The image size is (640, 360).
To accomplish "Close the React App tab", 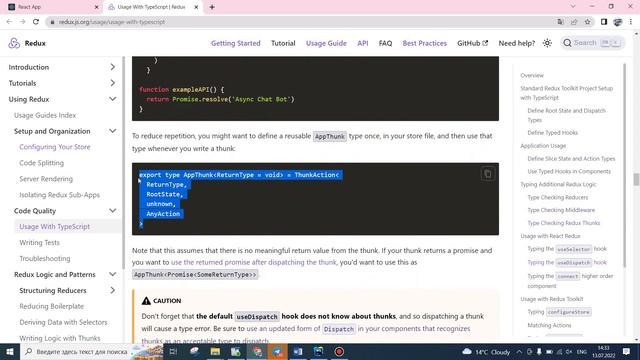I will pos(97,7).
